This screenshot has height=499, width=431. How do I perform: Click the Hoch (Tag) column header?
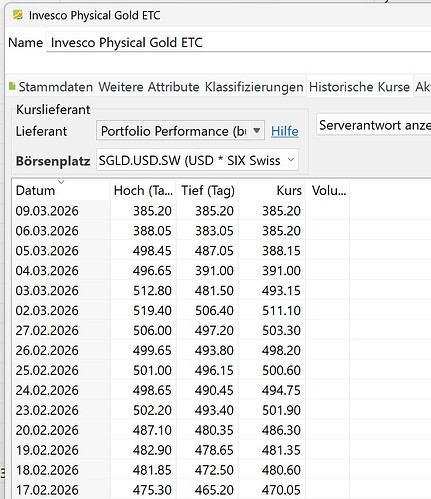[x=143, y=191]
